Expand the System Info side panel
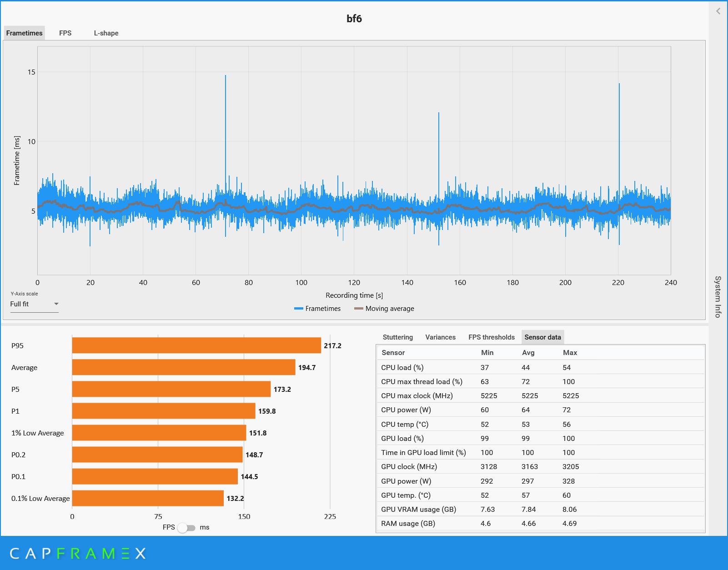728x570 pixels. coord(718,296)
